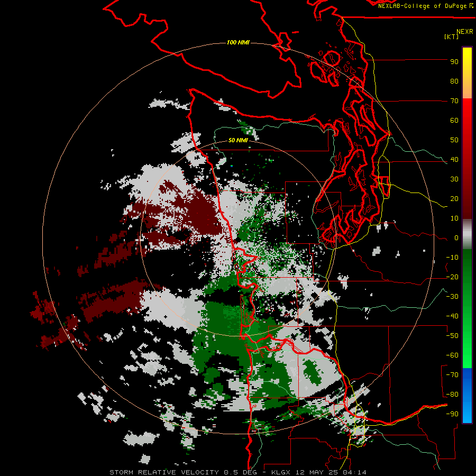Click the -30 value on velocity scale
The width and height of the screenshot is (476, 476).
tap(452, 297)
